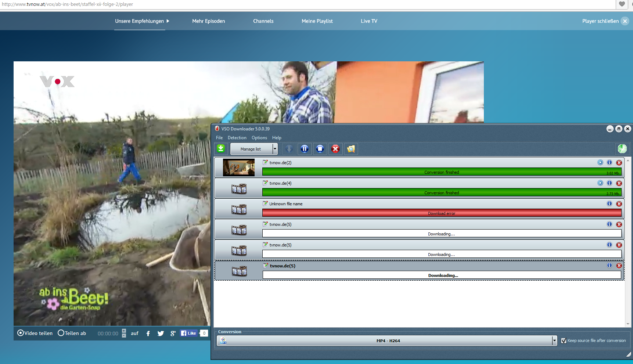Click the red X cancel toolbar button
Viewport: 633px width, 364px height.
click(335, 149)
